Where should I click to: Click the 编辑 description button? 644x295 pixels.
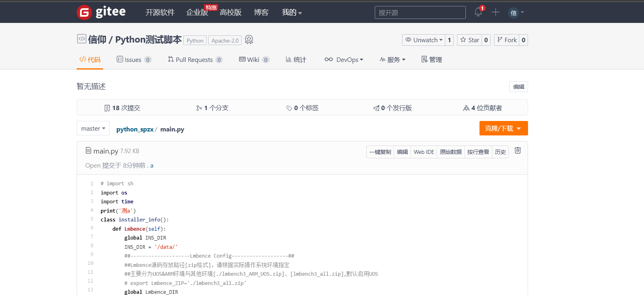click(518, 87)
